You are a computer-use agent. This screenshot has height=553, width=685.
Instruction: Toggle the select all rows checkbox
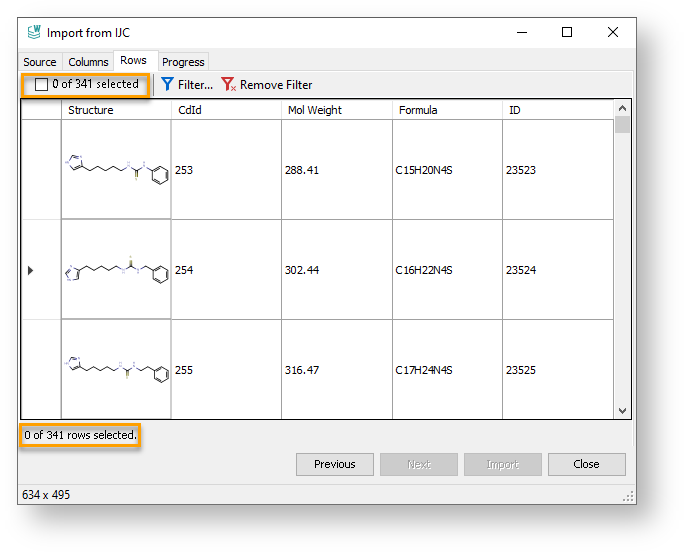41,85
